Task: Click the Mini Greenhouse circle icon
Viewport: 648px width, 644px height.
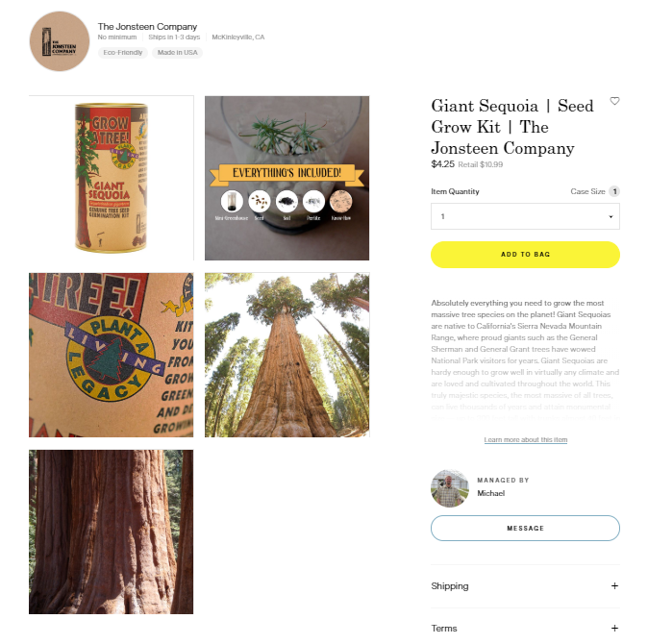Action: [232, 201]
